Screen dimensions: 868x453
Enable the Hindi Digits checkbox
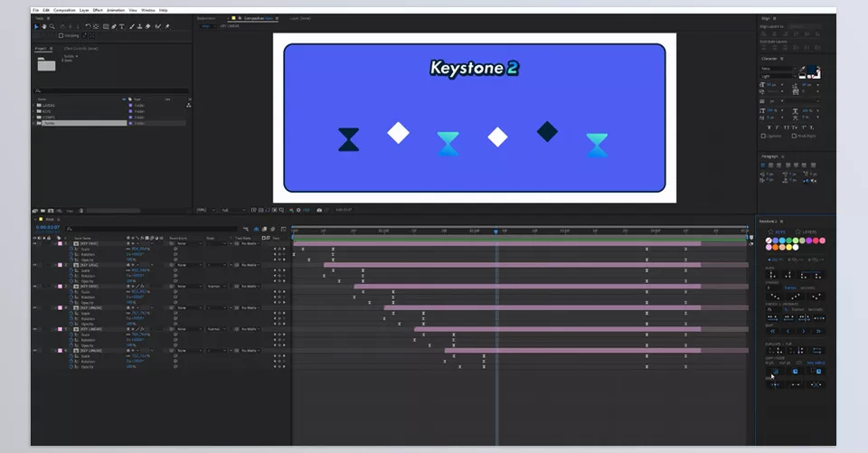[x=794, y=136]
